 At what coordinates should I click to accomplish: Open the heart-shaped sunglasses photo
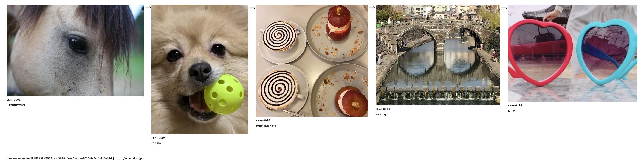point(572,53)
